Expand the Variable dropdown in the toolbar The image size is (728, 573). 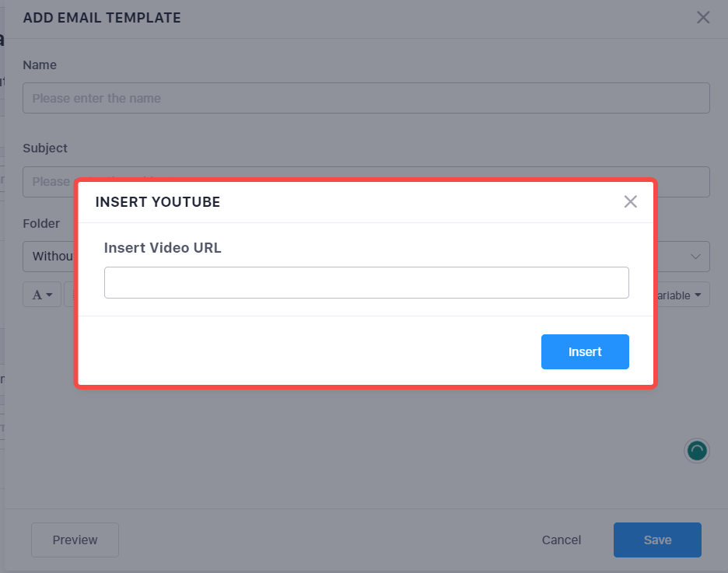click(682, 295)
